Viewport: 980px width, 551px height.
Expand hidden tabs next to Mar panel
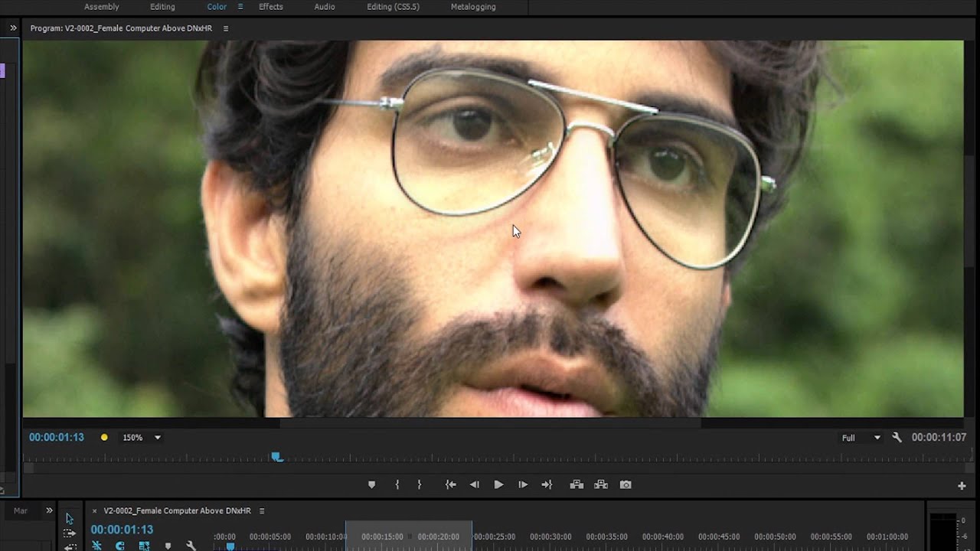(x=49, y=510)
